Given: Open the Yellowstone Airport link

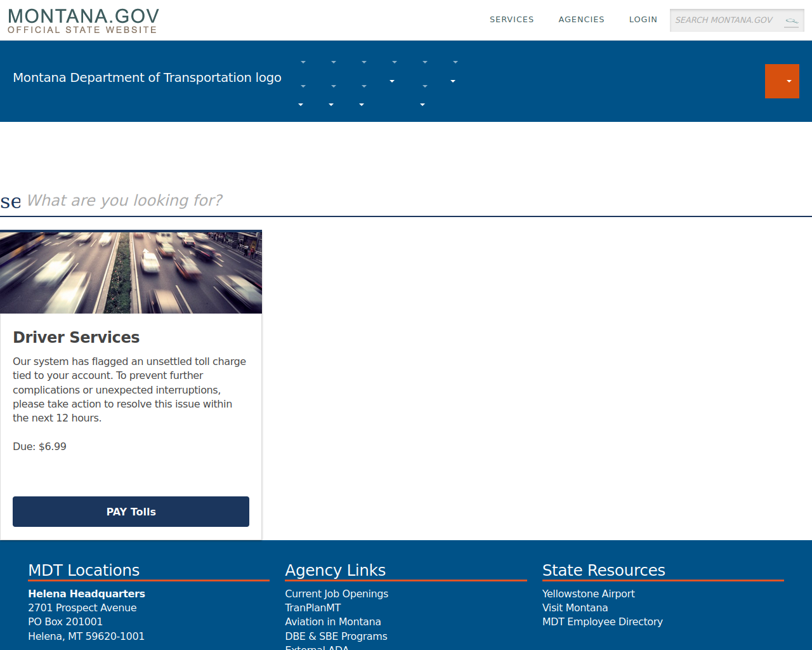Looking at the screenshot, I should tap(588, 594).
